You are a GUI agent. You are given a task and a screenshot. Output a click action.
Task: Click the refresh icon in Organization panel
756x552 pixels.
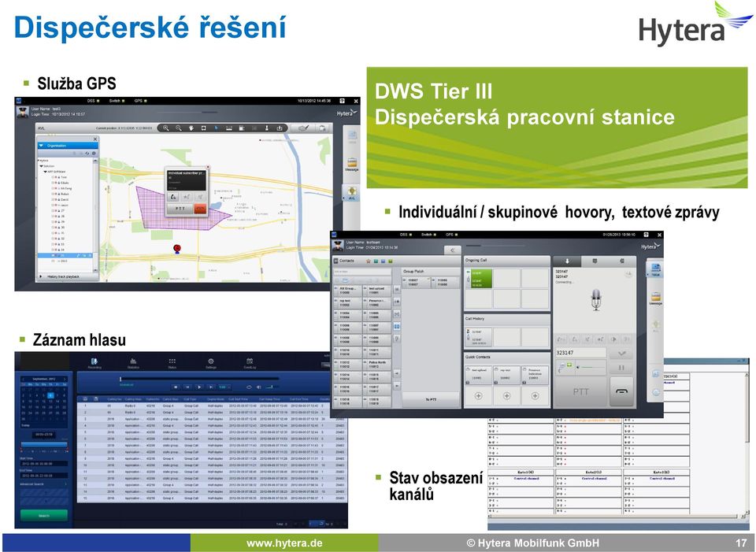(87, 154)
